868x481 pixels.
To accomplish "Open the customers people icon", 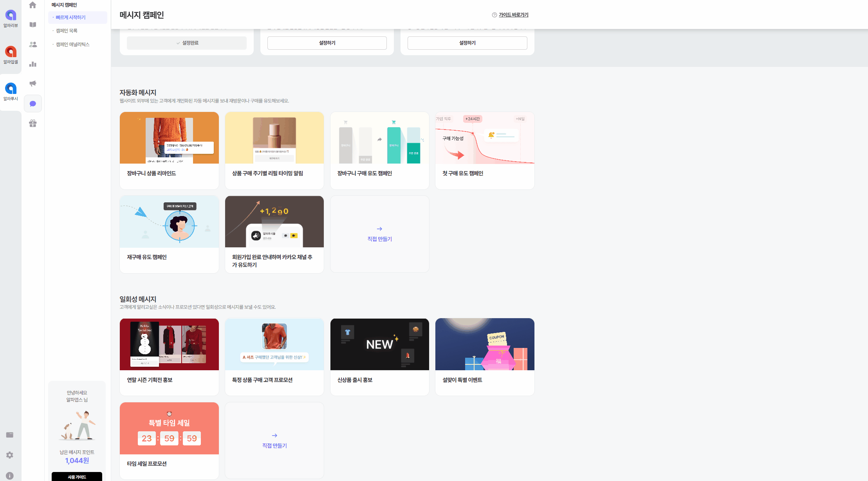I will [33, 45].
